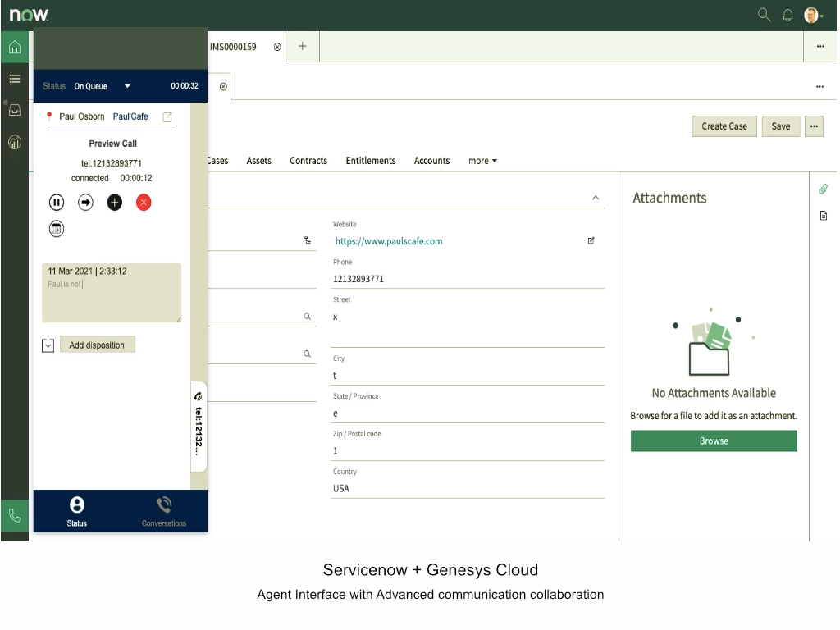
Task: Collapse the form section chevron
Action: [596, 198]
